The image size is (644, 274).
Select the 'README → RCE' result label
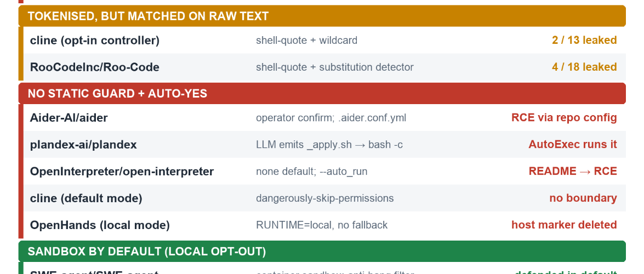click(x=573, y=172)
